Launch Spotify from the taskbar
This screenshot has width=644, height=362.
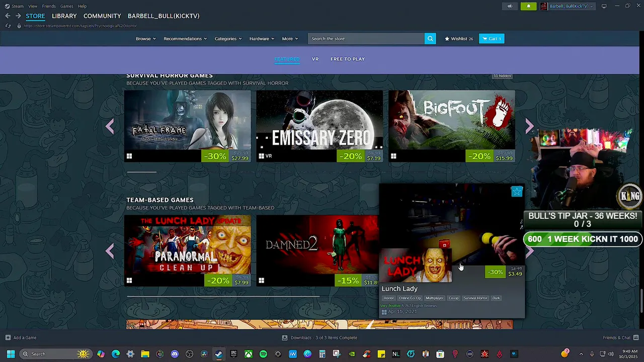263,354
